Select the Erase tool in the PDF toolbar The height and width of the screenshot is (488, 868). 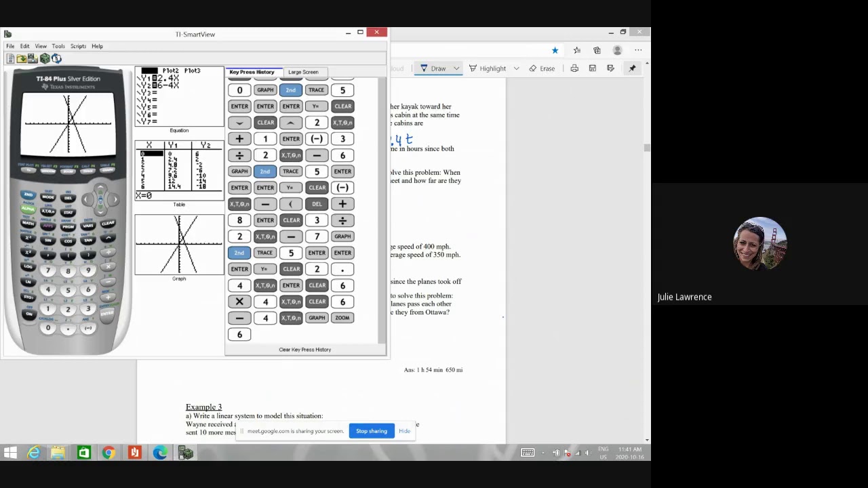542,68
